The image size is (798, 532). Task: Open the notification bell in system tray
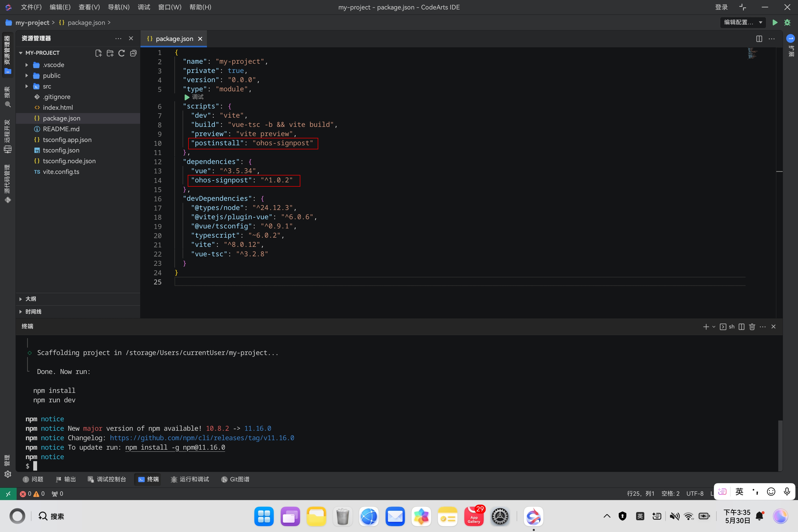[760, 516]
